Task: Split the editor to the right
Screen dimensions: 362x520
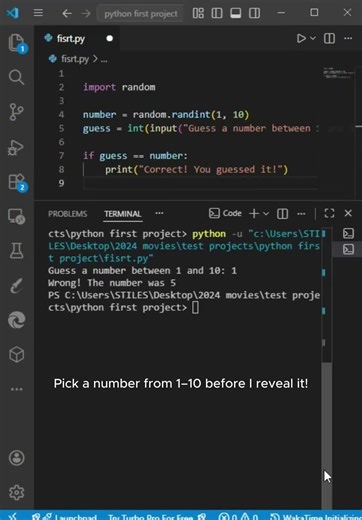Action: (x=329, y=38)
